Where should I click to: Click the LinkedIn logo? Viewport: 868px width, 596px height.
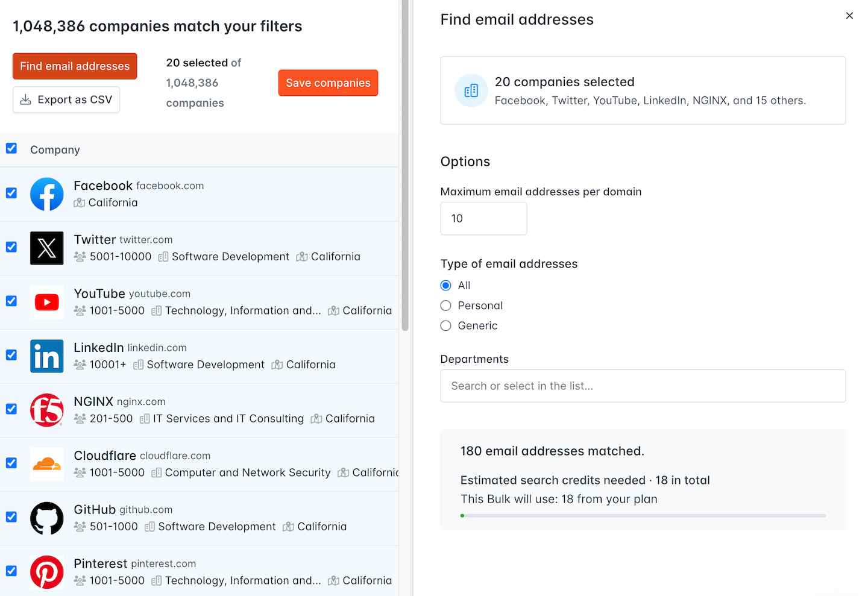tap(46, 356)
